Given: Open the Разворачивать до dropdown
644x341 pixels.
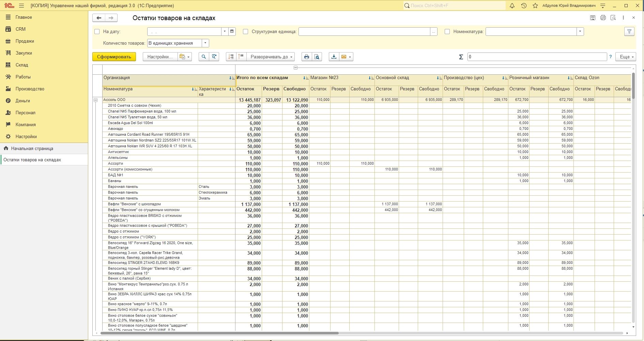Looking at the screenshot, I should coord(271,57).
